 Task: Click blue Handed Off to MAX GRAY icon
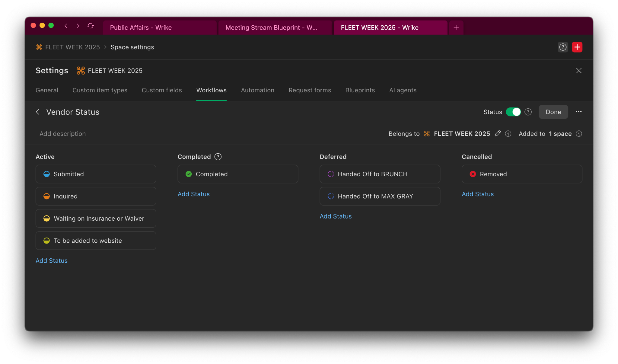pyautogui.click(x=331, y=196)
